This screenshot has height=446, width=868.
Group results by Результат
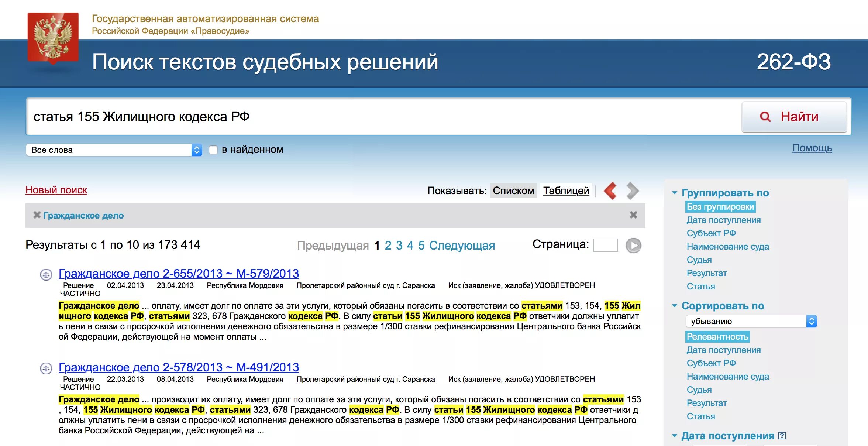[707, 273]
